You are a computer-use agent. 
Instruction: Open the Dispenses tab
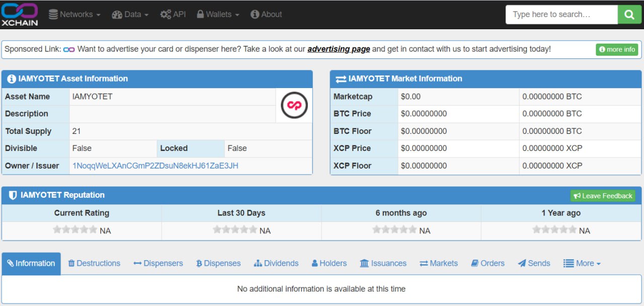[x=218, y=263]
